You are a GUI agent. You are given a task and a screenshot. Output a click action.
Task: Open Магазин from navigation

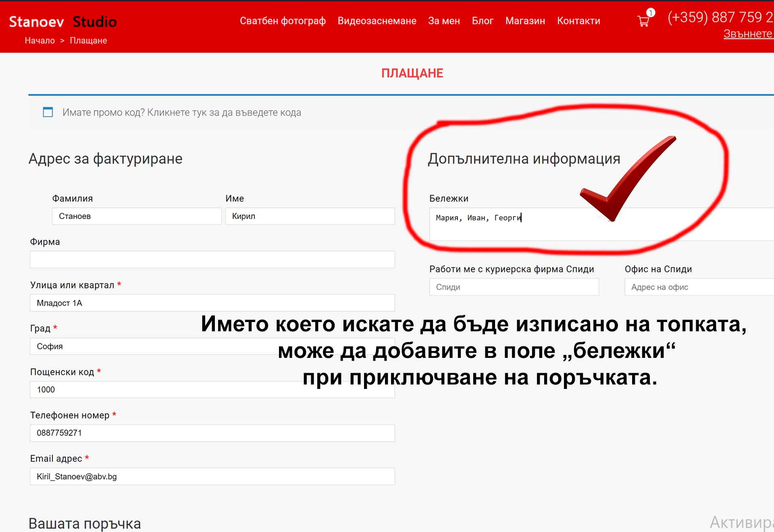(525, 21)
